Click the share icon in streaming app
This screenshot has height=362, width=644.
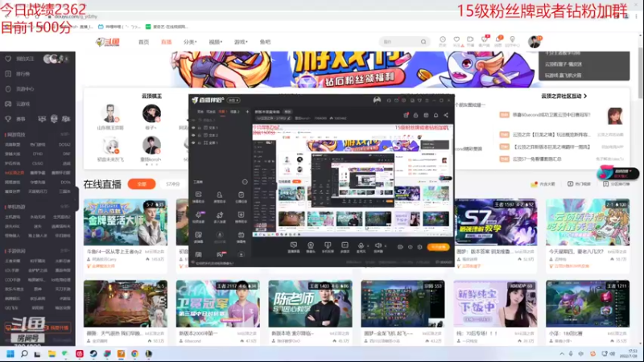[x=446, y=115]
